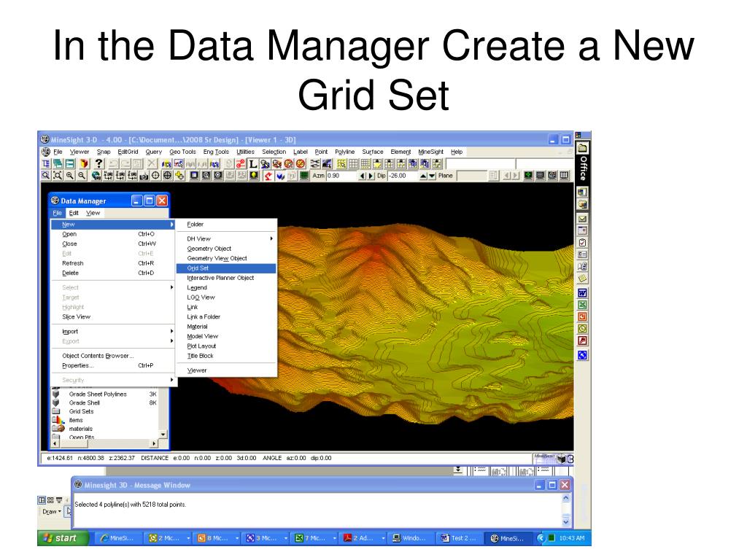
Task: Click the cascading windows toolbar icon
Action: [x=58, y=164]
